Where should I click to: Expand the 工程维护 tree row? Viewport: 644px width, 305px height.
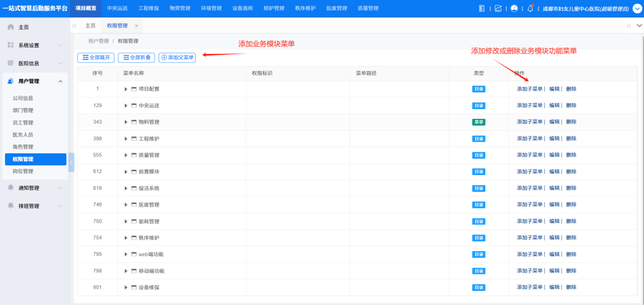coord(126,139)
